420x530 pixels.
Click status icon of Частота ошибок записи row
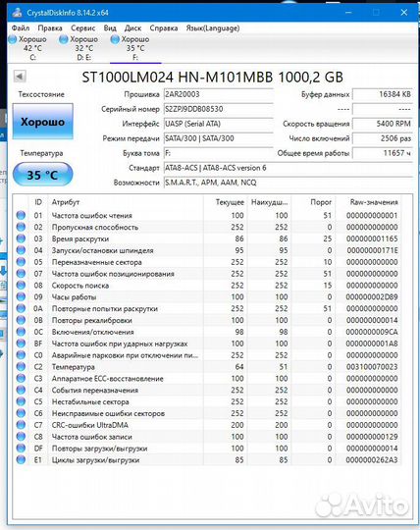coord(21,437)
